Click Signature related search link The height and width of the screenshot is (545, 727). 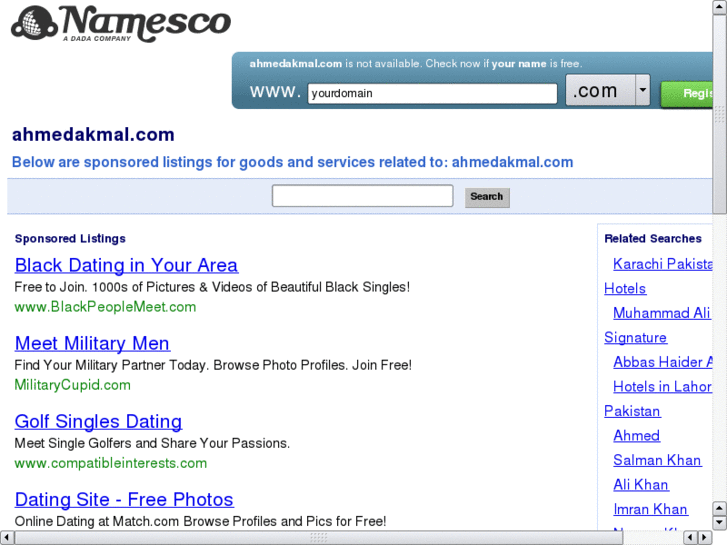(636, 338)
